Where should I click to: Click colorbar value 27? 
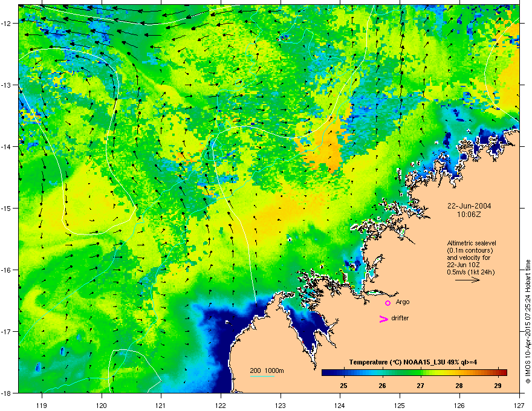pos(420,386)
